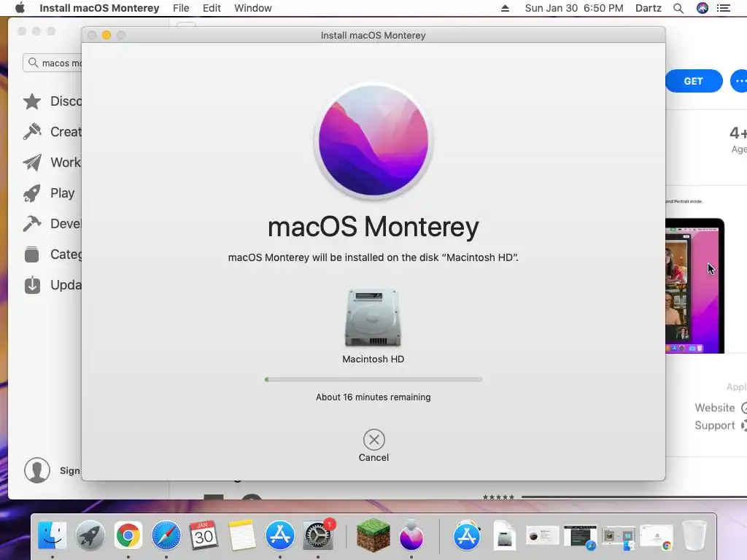Open Calendar from the Dock
The image size is (747, 560).
[204, 535]
